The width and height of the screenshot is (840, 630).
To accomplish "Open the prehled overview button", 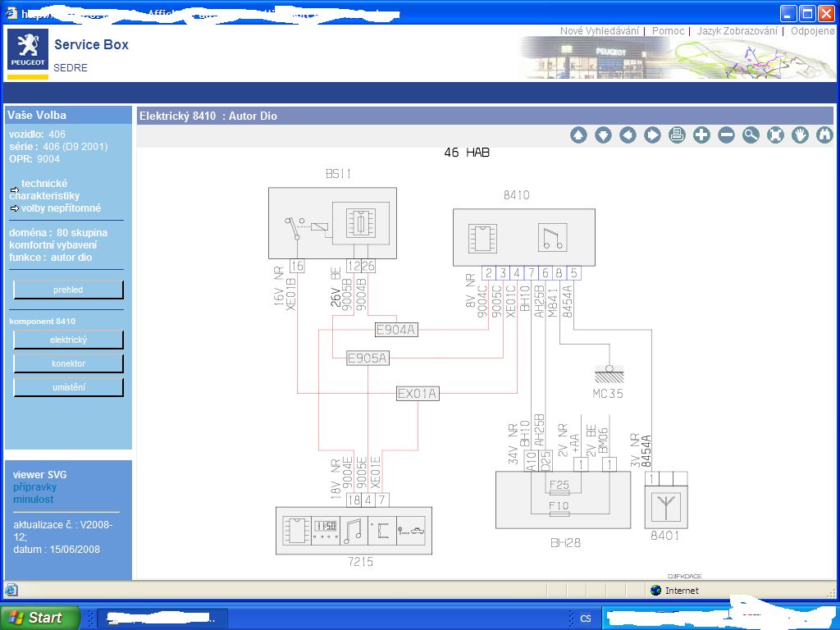I will [68, 290].
